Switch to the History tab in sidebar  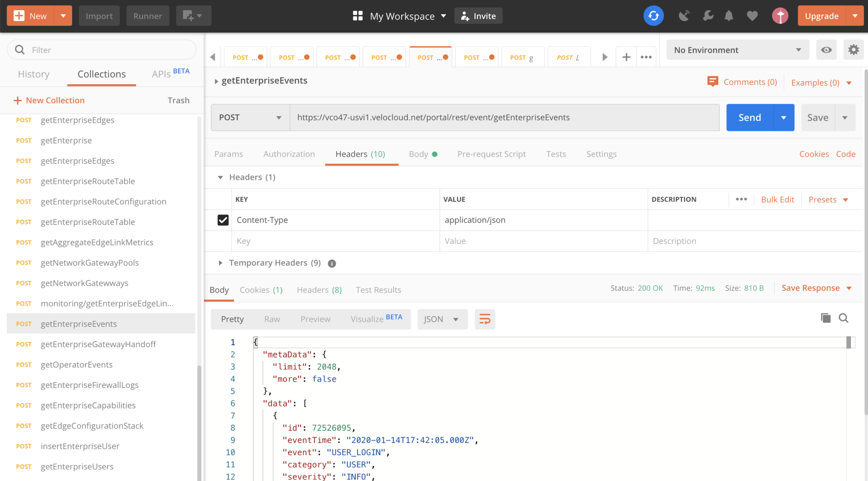[x=33, y=74]
